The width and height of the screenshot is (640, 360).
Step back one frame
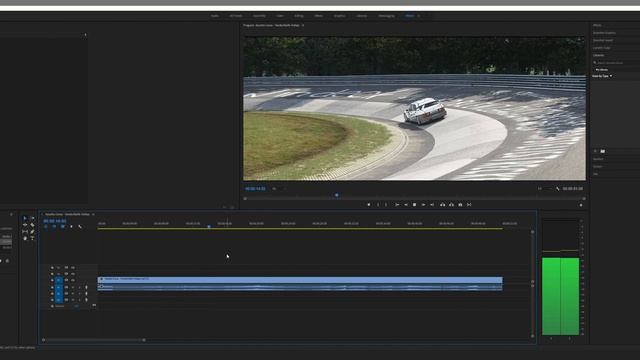[406, 204]
